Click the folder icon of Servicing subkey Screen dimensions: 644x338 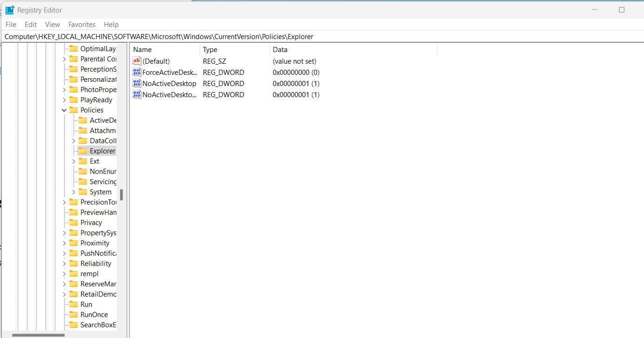(83, 181)
